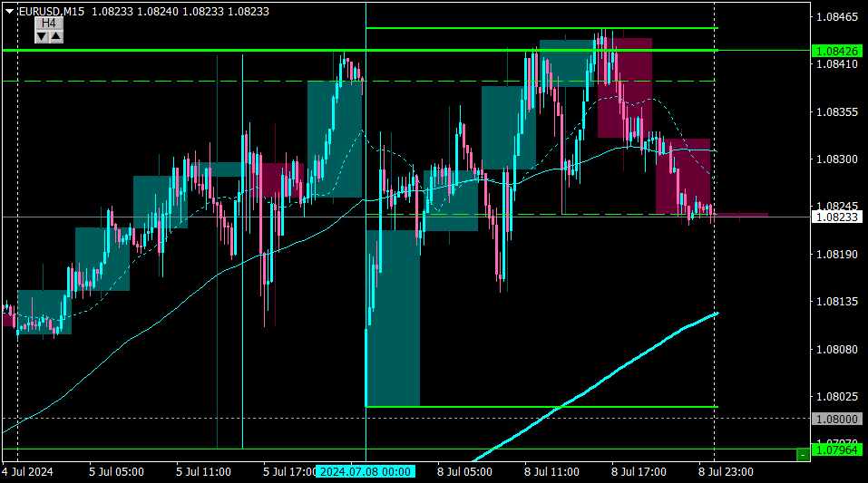Click the 1.08000 gray price label

click(837, 419)
